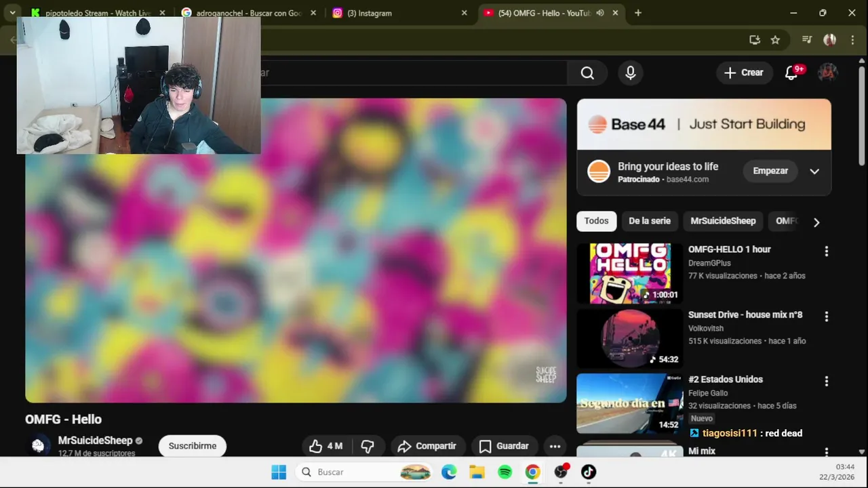Activate voice search microphone icon
Image resolution: width=868 pixels, height=488 pixels.
click(x=631, y=73)
